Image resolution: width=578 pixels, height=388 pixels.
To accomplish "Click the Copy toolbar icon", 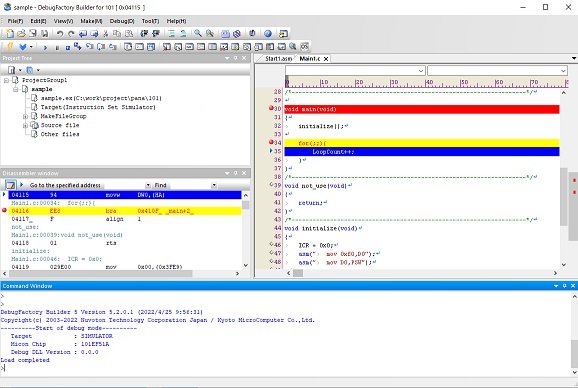I will coord(117,34).
